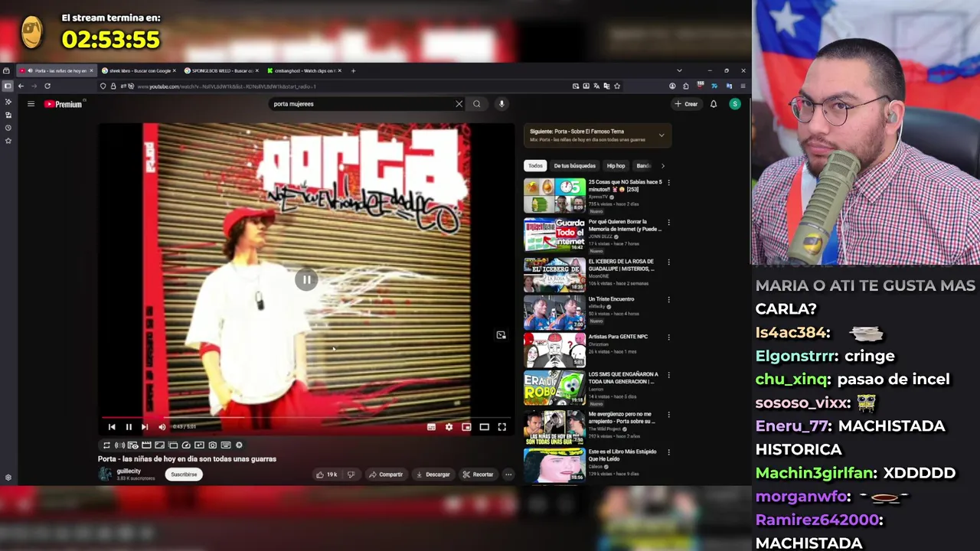Toggle theater mode view
The image size is (980, 551).
pyautogui.click(x=484, y=427)
